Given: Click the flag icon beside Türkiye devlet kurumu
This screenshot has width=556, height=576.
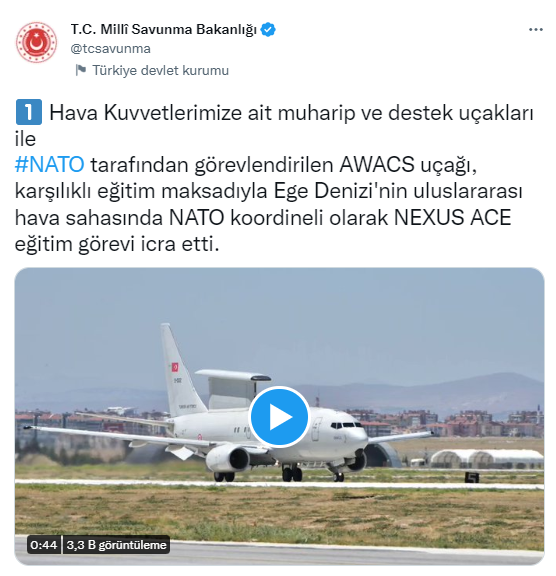Looking at the screenshot, I should 81,70.
